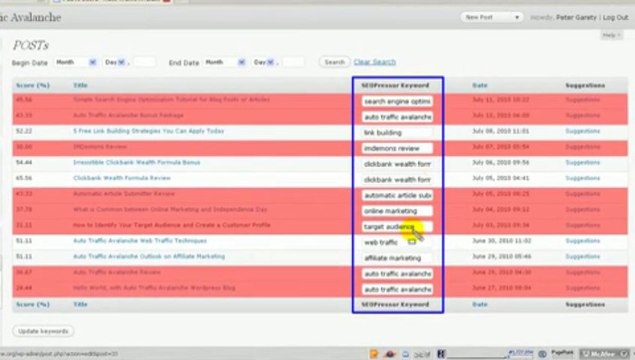Open Auto Traffic Avalanche Bonus Package post
Viewport: 635px width, 360px height.
(128, 115)
